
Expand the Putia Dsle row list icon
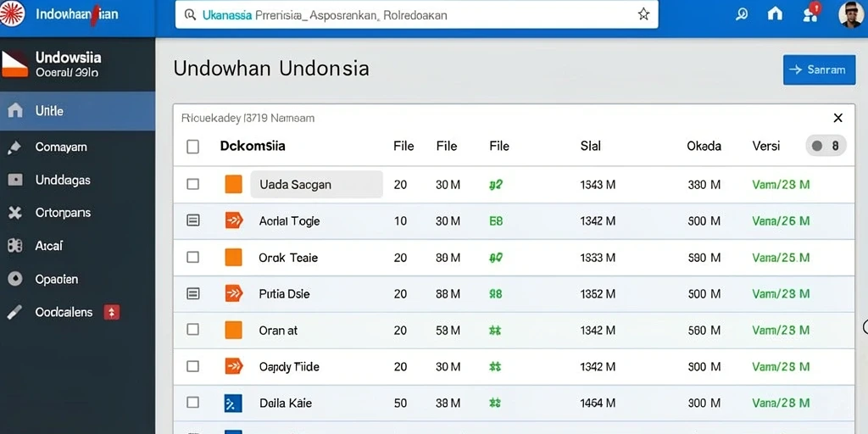[192, 293]
